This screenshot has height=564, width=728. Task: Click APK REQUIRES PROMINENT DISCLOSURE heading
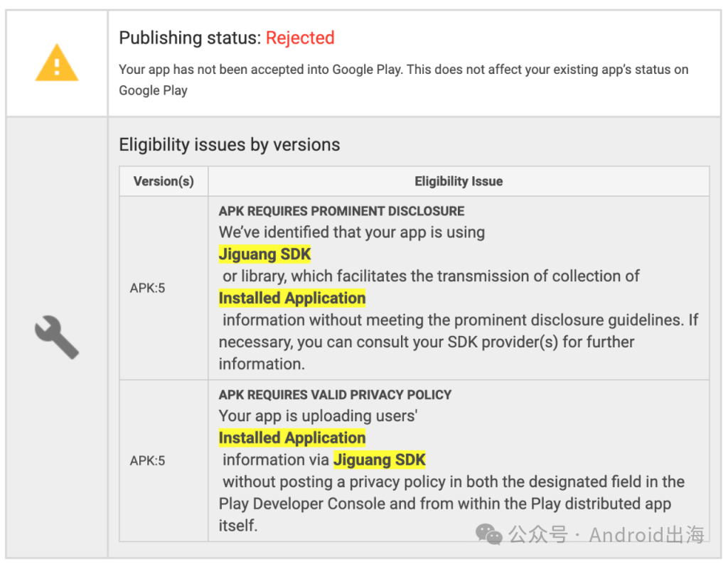341,211
